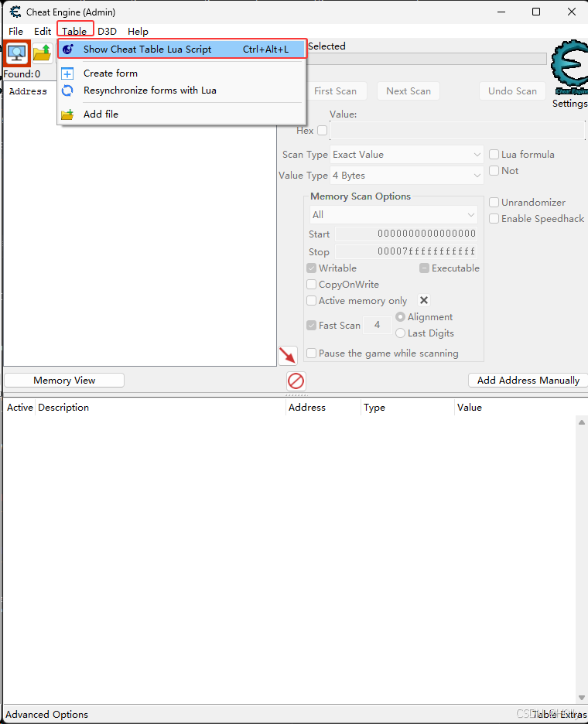Choose Resynchronize forms with Lua
The width and height of the screenshot is (588, 724).
click(183, 90)
